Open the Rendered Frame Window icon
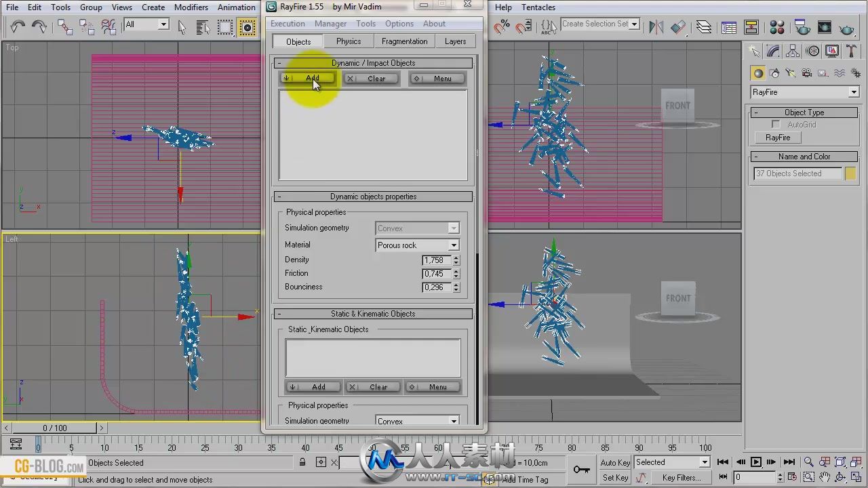 825,27
